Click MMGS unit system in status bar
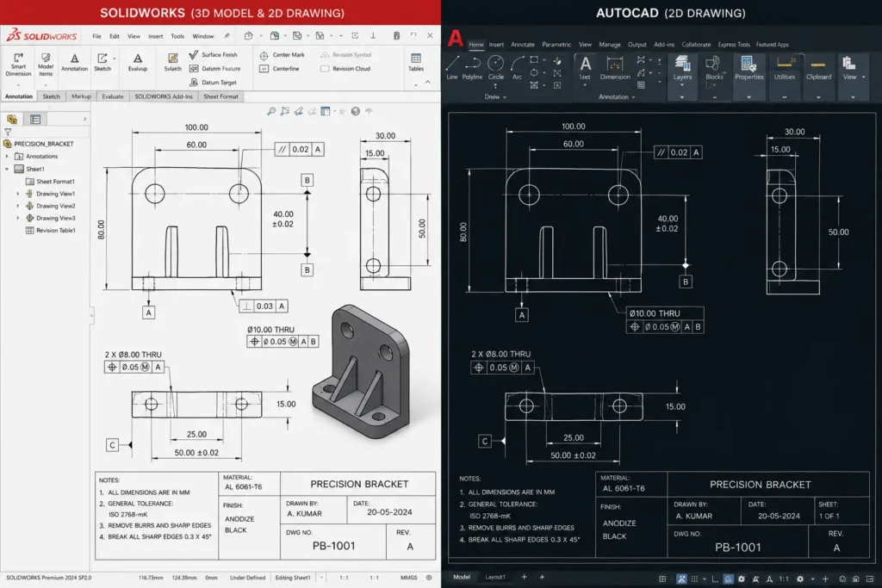 [x=409, y=578]
